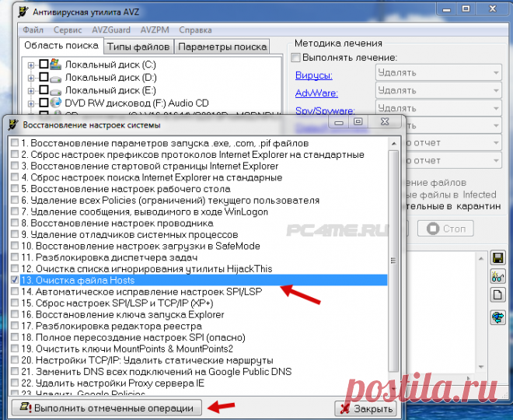Image resolution: width=513 pixels, height=420 pixels.
Task: Switch to the Типы файлов tab
Action: [x=138, y=47]
